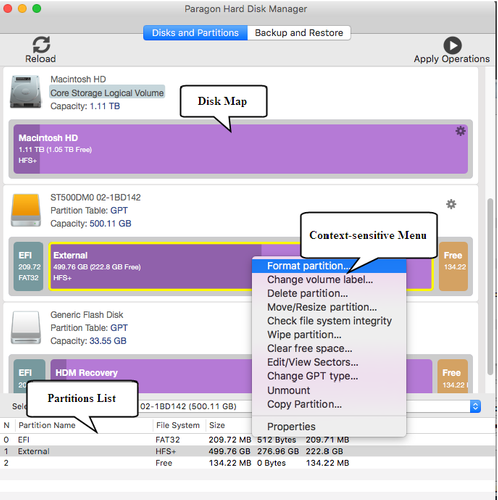The image size is (498, 500).
Task: Select Free row number 2 in list
Action: (x=247, y=463)
